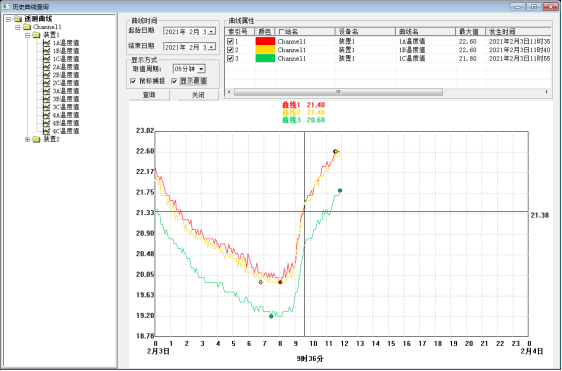
Task: Click the 2B温度值 curve icon
Action: [x=47, y=75]
